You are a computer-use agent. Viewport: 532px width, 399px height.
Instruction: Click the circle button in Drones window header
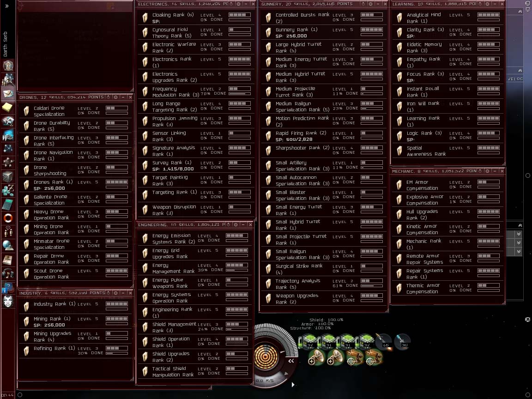(116, 97)
